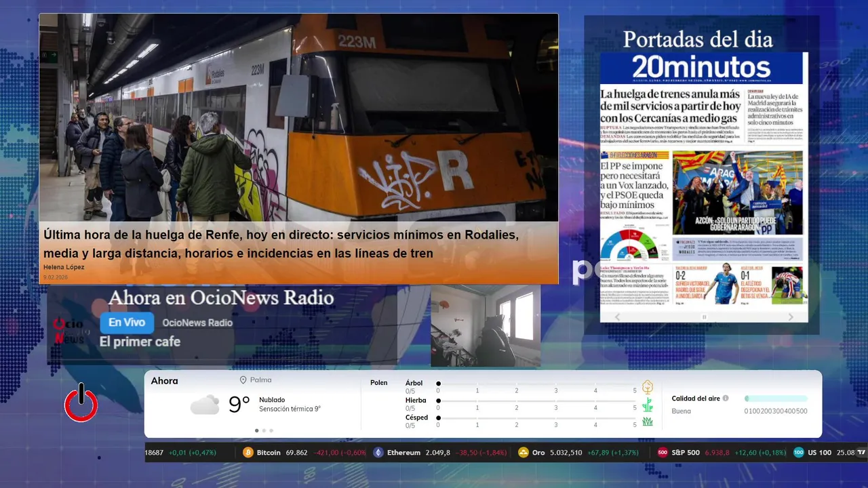The width and height of the screenshot is (868, 488).
Task: Select first weather card pagination dot
Action: pos(256,430)
